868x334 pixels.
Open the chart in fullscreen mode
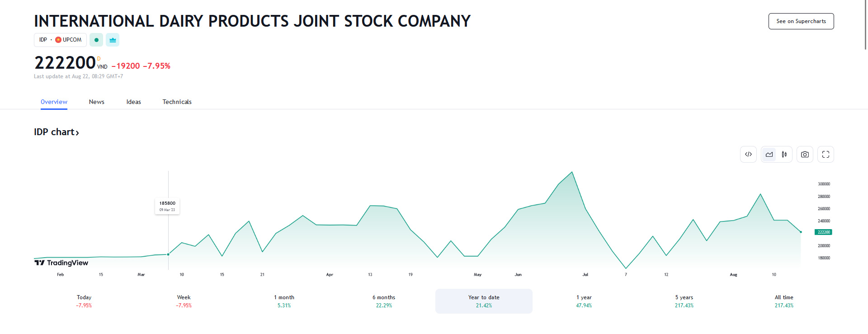click(826, 155)
